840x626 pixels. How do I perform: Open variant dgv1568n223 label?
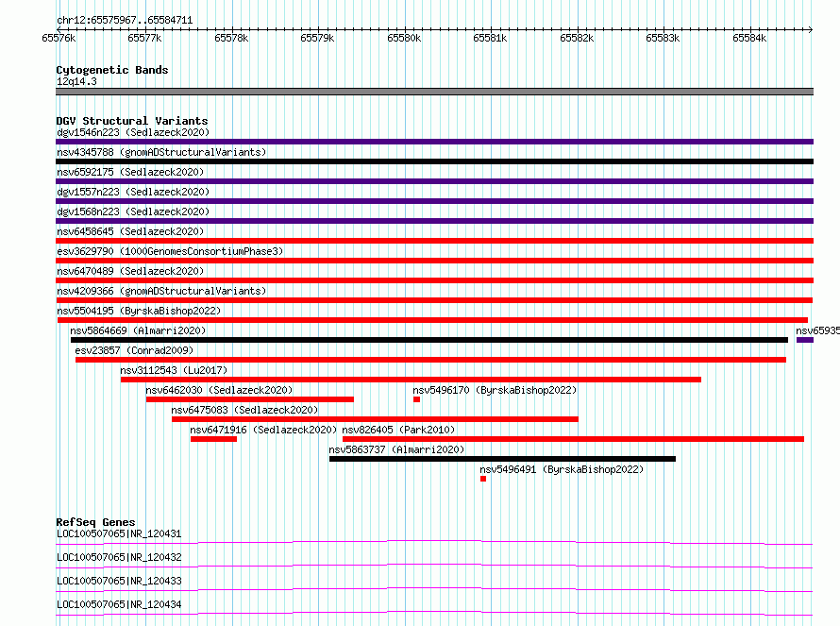click(133, 211)
